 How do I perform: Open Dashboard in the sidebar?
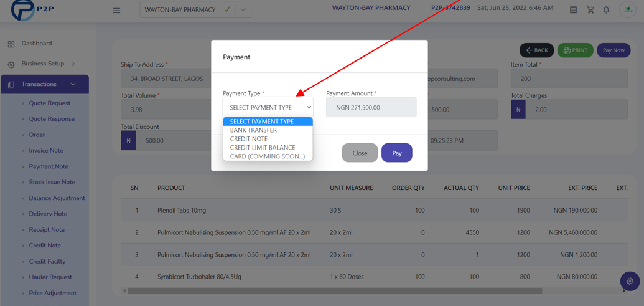[37, 43]
